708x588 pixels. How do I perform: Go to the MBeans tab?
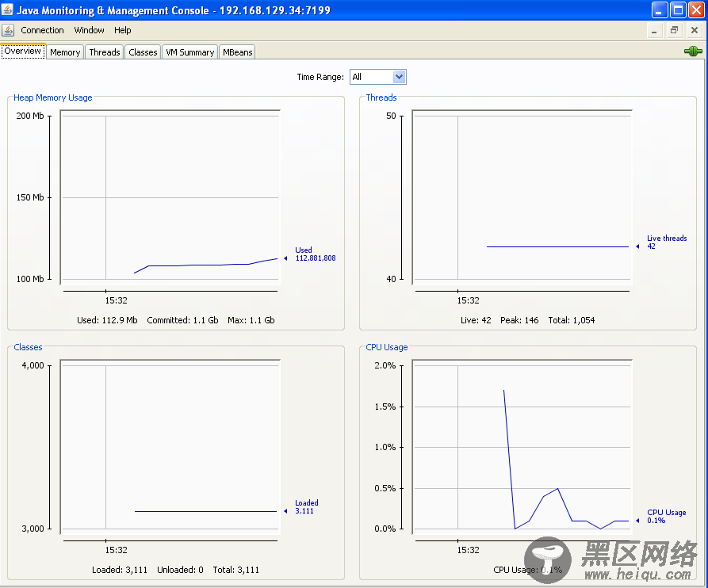point(238,52)
